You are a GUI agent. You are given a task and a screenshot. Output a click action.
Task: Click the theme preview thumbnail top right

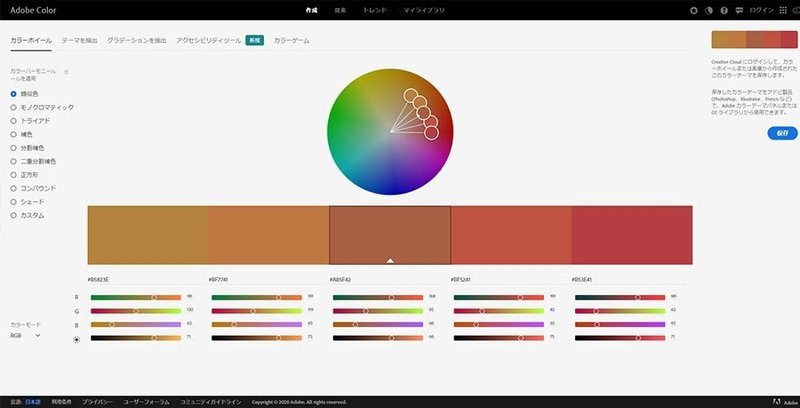coord(755,40)
